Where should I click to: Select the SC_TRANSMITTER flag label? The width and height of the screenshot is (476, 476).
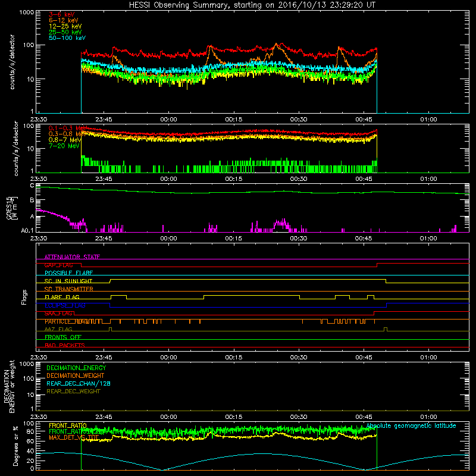click(69, 289)
